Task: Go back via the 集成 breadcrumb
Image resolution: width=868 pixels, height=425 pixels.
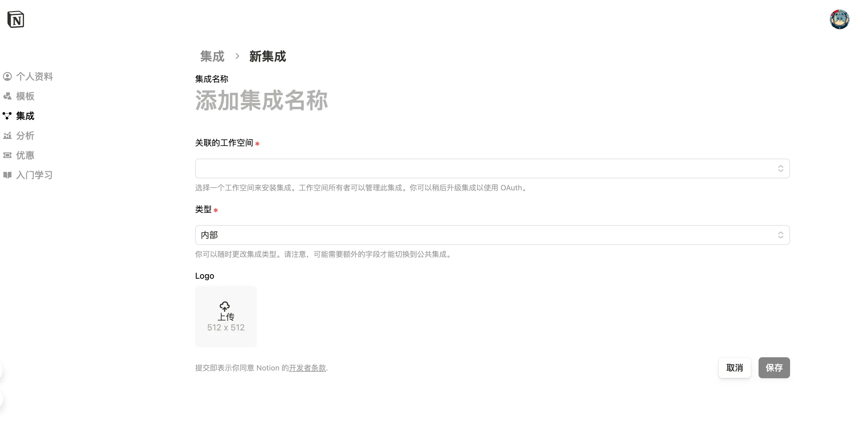Action: click(212, 57)
